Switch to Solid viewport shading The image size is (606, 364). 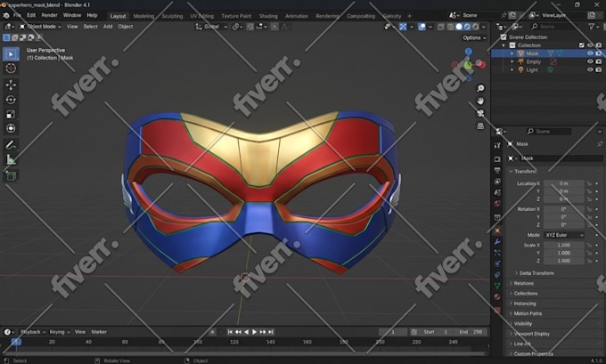click(x=459, y=27)
